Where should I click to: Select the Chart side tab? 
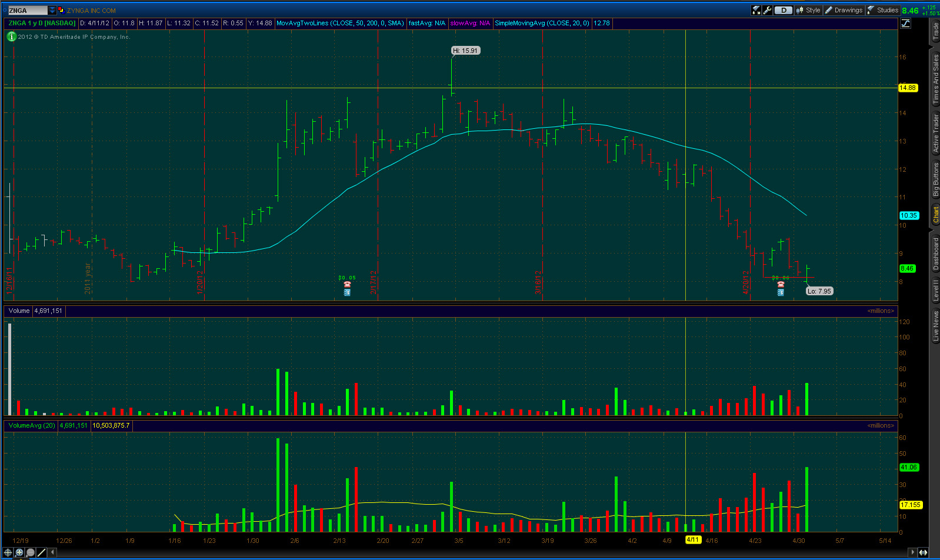[x=935, y=215]
